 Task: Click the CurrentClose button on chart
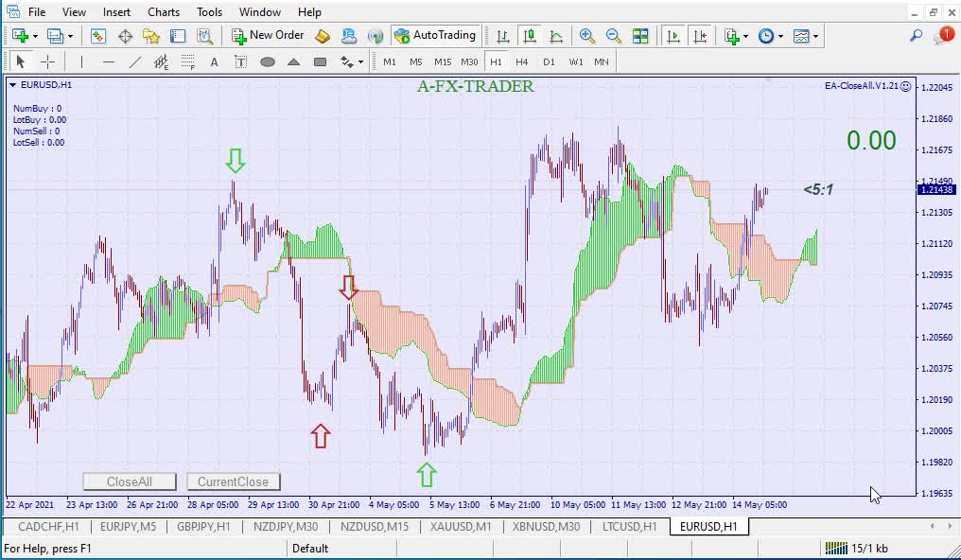pyautogui.click(x=233, y=481)
